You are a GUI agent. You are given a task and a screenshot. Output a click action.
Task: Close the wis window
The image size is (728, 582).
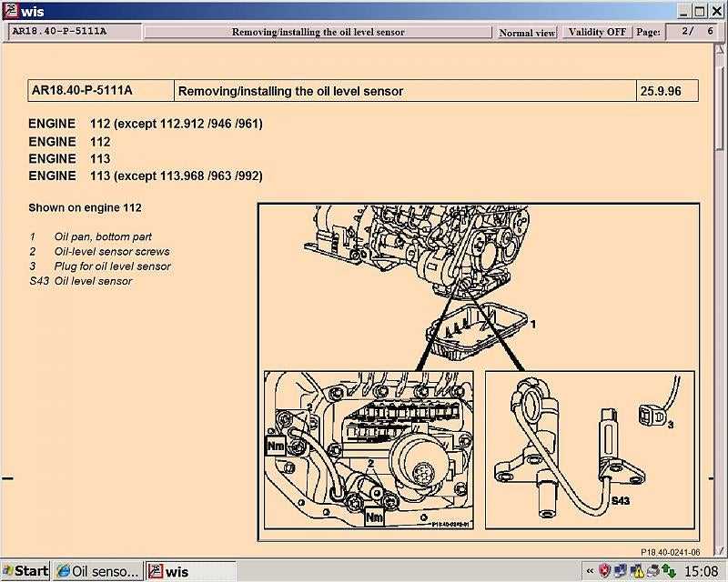(716, 11)
